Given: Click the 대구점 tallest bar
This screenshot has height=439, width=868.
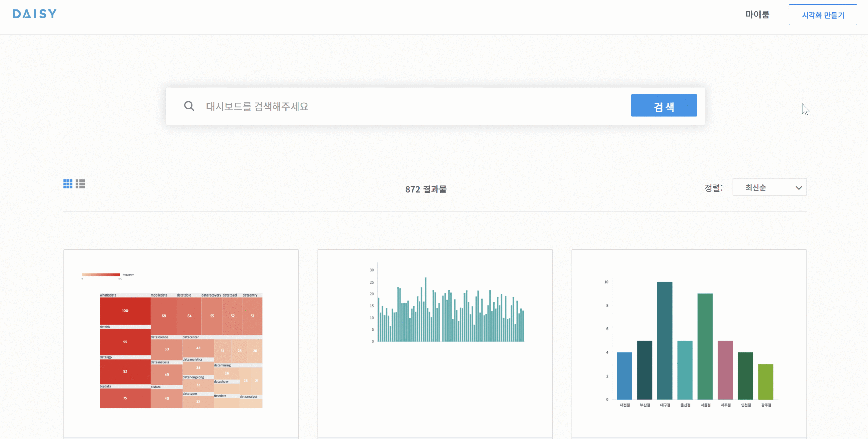Looking at the screenshot, I should point(665,340).
